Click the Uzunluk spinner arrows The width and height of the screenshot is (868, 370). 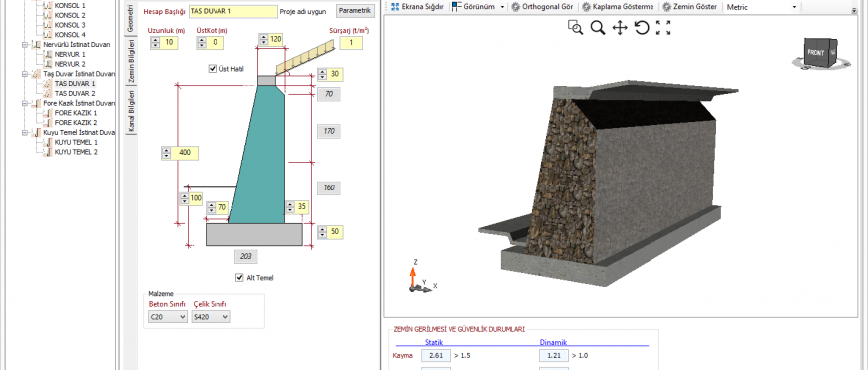155,43
